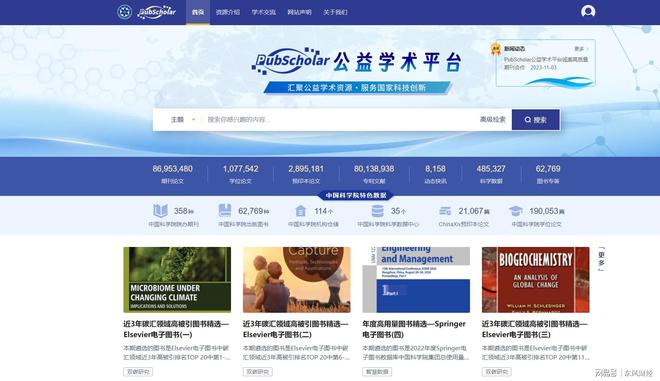This screenshot has height=381, width=660.
Task: Click the database icon beside 35
Action: [378, 210]
